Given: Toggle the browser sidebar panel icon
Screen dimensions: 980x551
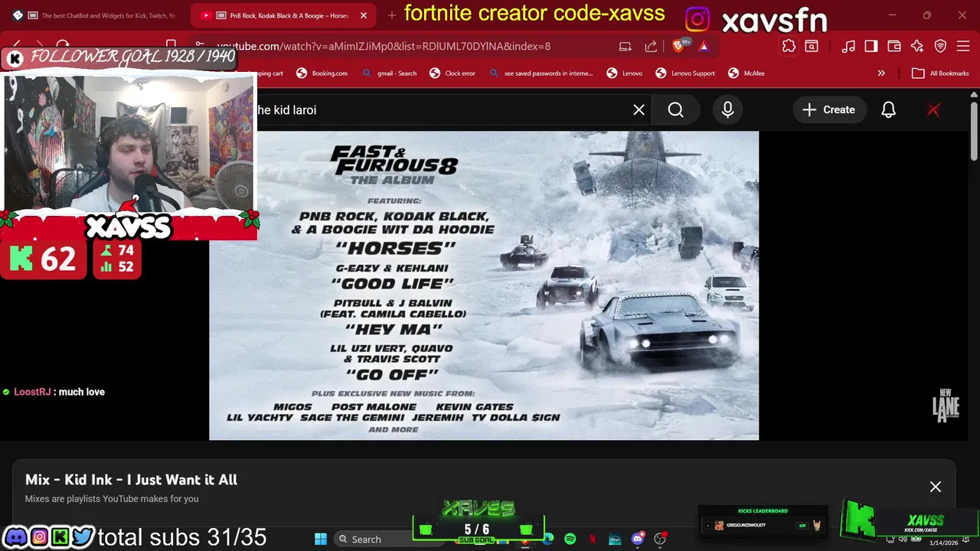Looking at the screenshot, I should (871, 46).
